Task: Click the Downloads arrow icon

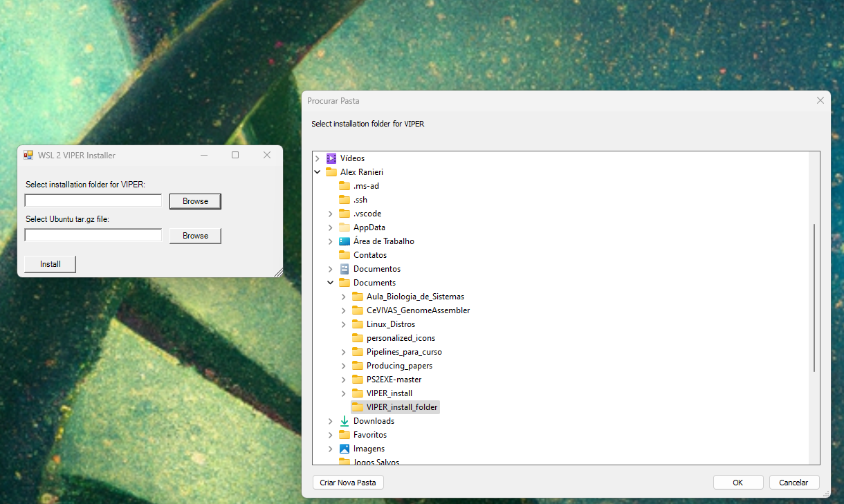Action: 344,421
